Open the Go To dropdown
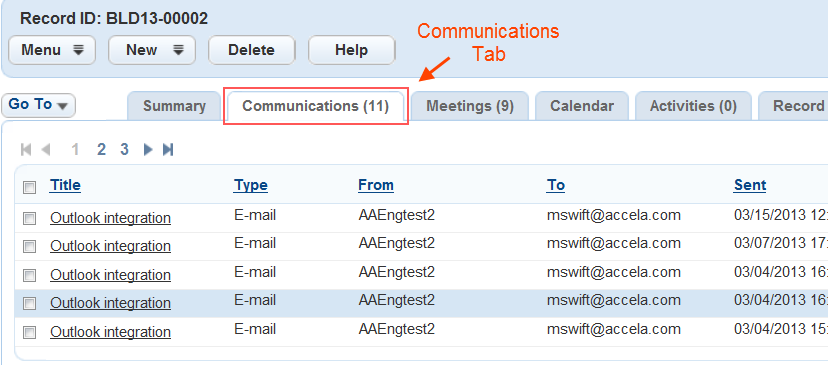828x365 pixels. point(39,105)
